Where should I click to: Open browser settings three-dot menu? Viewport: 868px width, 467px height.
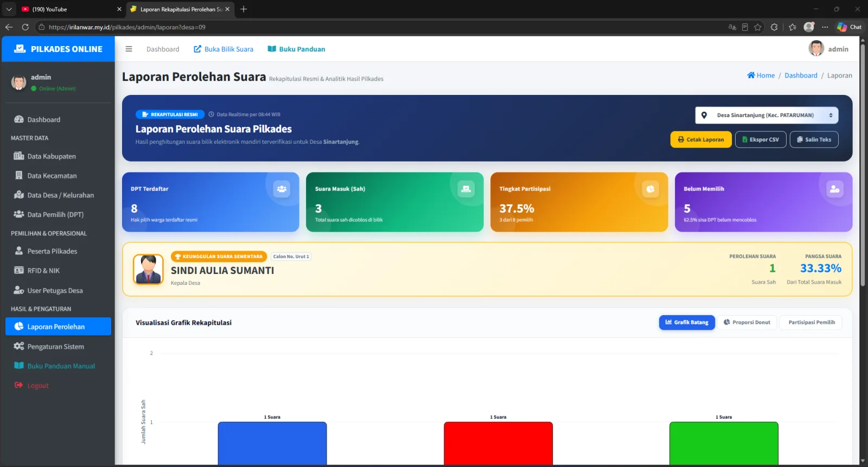point(825,27)
